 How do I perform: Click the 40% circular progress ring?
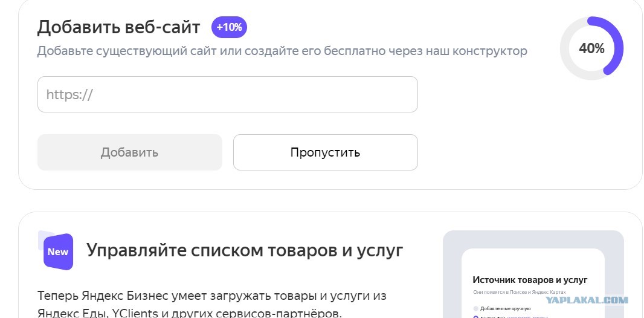pos(591,48)
